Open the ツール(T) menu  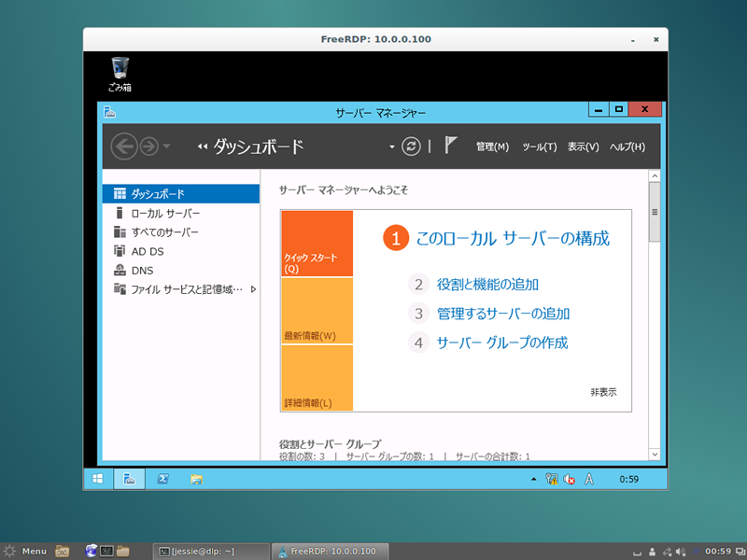[x=540, y=147]
